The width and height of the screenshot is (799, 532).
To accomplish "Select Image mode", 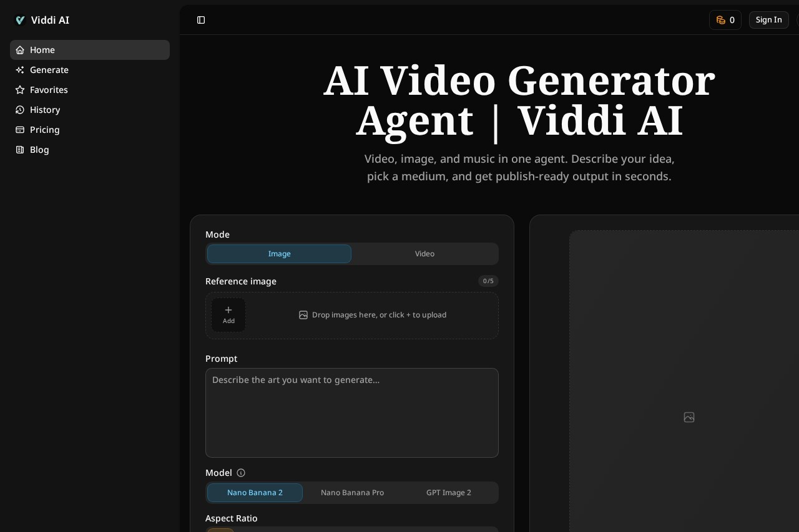I will coord(279,254).
